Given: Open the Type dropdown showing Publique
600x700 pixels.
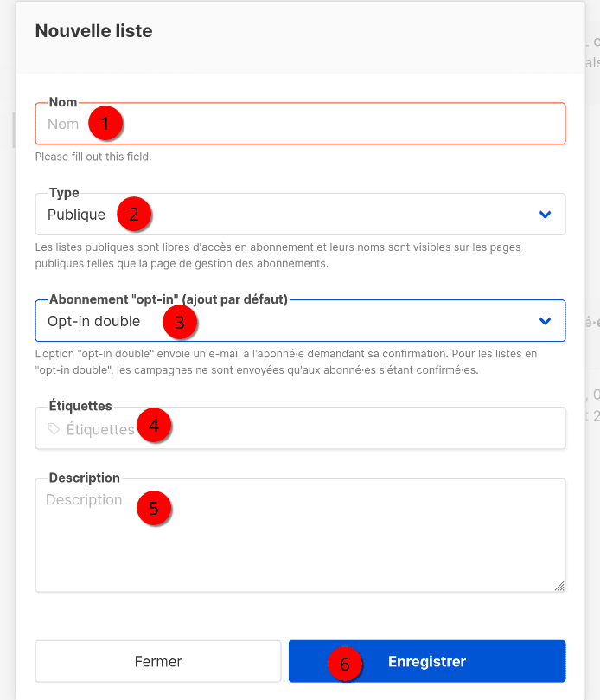Looking at the screenshot, I should tap(300, 215).
